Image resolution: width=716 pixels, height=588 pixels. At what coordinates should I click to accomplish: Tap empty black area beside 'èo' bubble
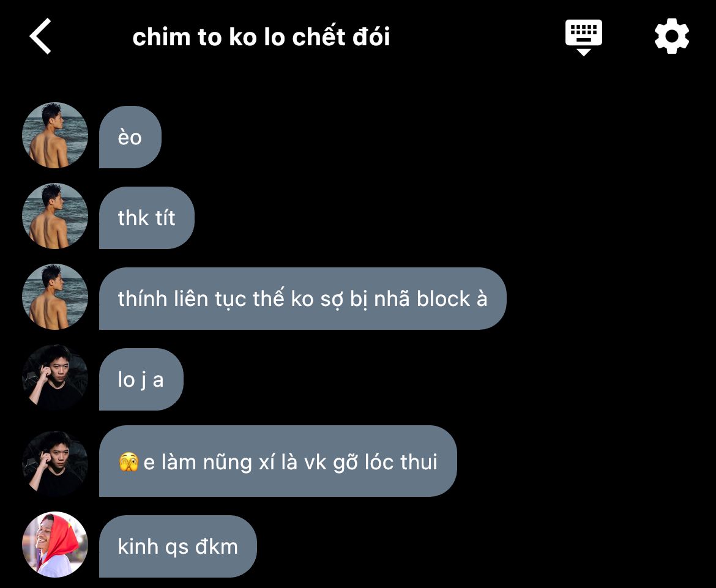point(411,137)
